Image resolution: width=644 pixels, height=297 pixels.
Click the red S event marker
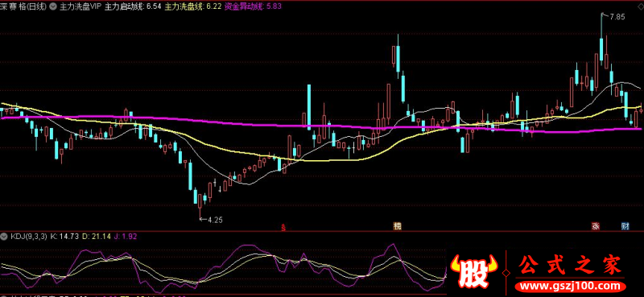tap(283, 227)
